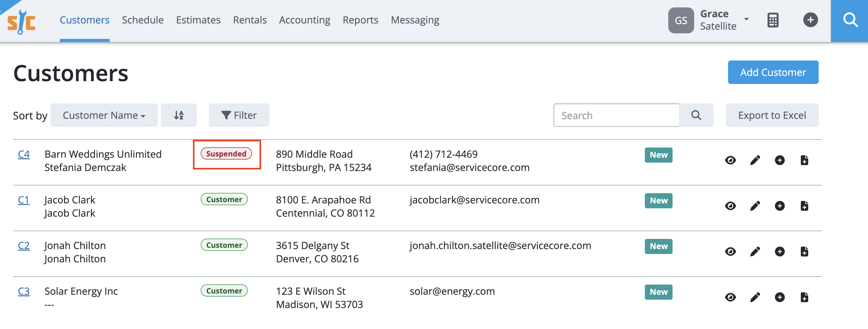Click Export to Excel button
The image size is (868, 329).
coord(772,115)
